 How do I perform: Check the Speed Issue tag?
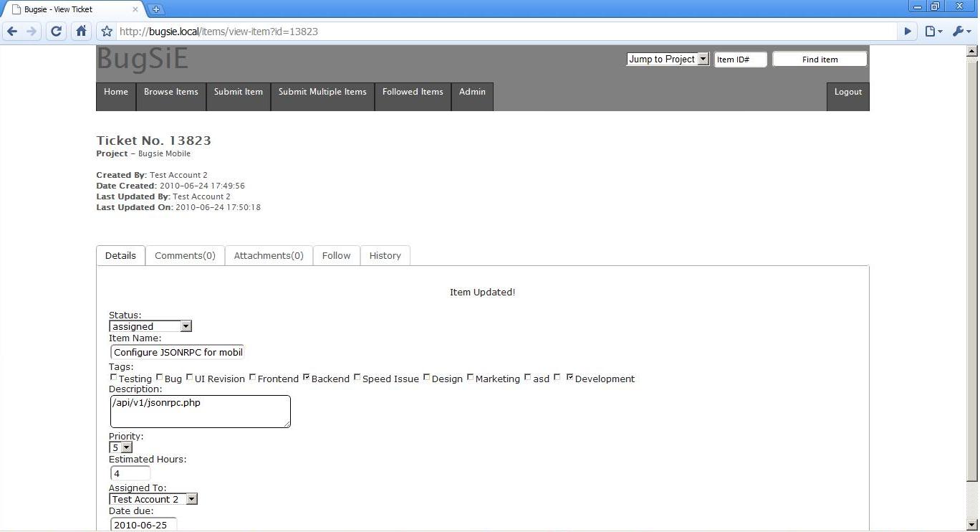coord(357,378)
